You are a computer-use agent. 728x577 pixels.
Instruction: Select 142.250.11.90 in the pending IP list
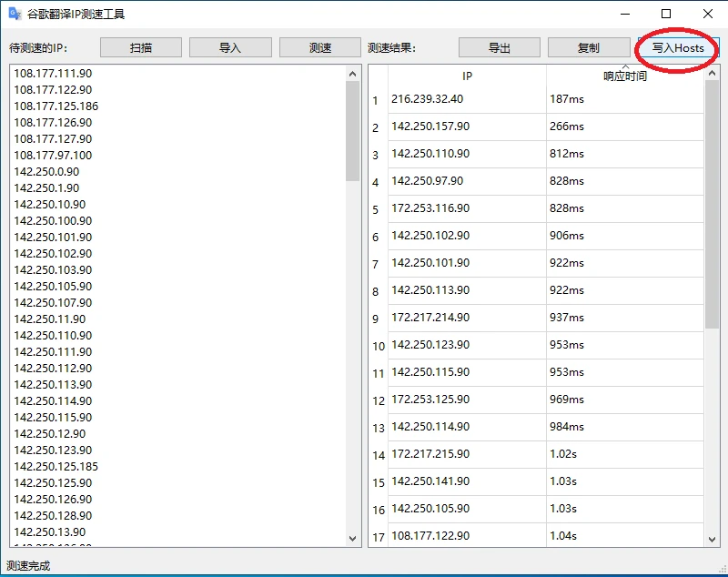50,319
